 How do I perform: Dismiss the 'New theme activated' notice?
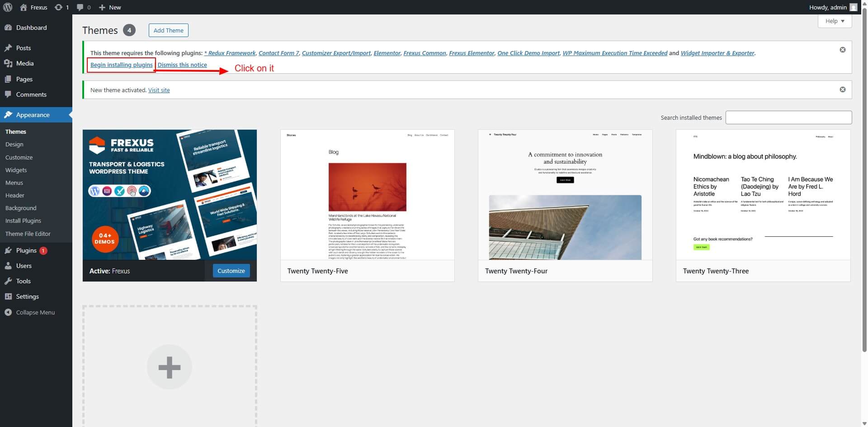click(842, 89)
